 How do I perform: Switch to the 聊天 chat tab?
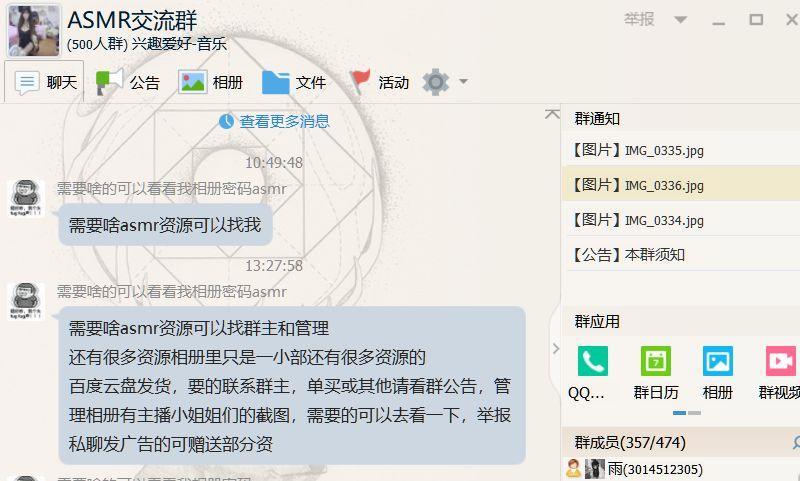click(x=45, y=82)
